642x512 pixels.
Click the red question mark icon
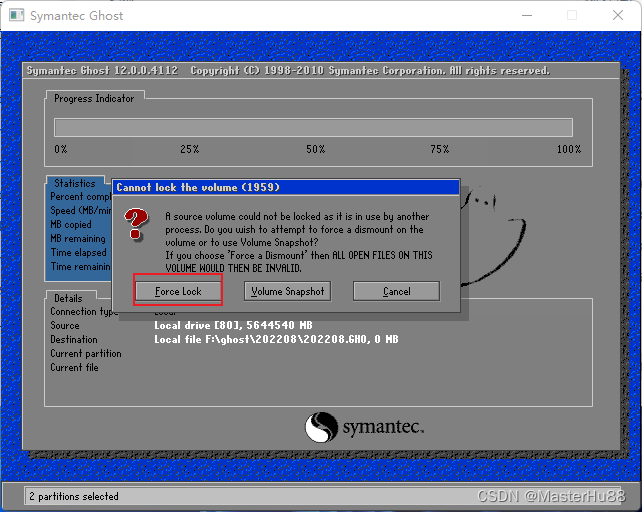point(136,224)
